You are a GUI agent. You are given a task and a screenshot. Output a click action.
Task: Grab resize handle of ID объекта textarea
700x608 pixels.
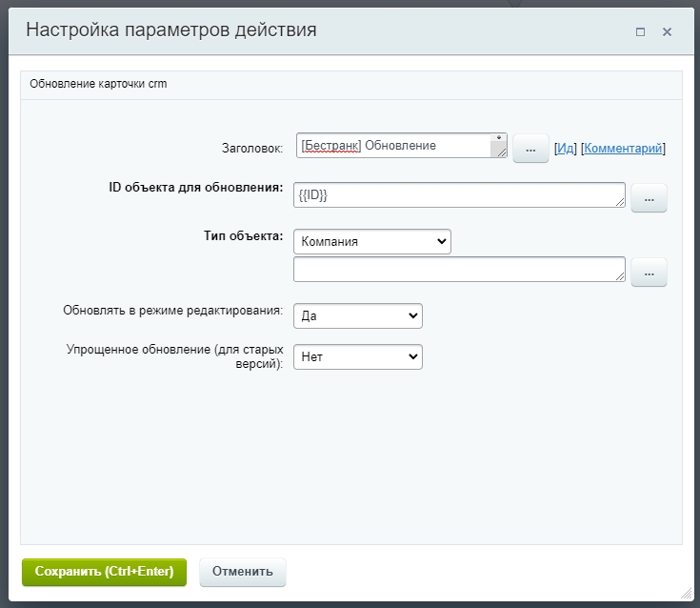620,202
